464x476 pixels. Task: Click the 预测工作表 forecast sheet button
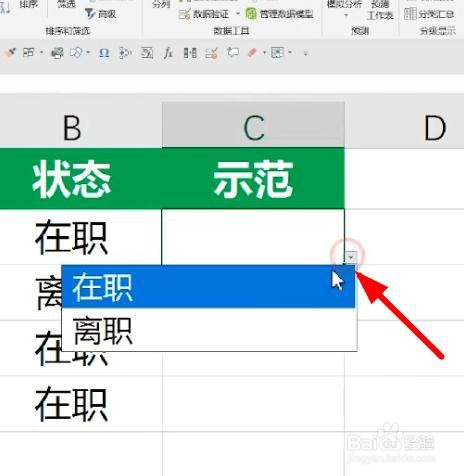tap(380, 10)
